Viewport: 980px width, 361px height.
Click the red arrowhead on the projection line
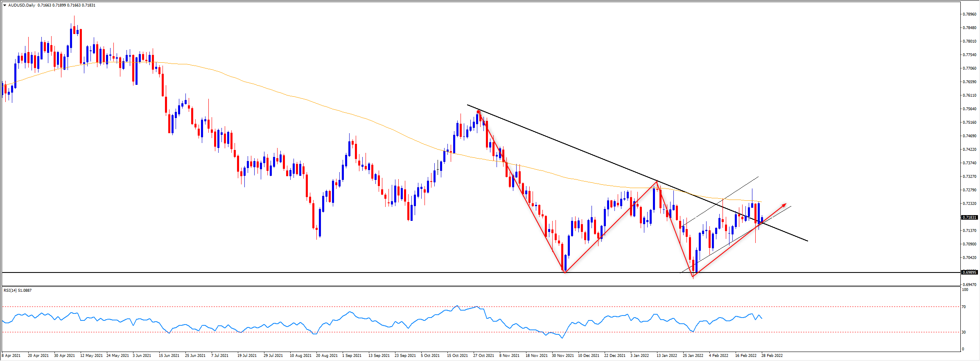[x=784, y=204]
